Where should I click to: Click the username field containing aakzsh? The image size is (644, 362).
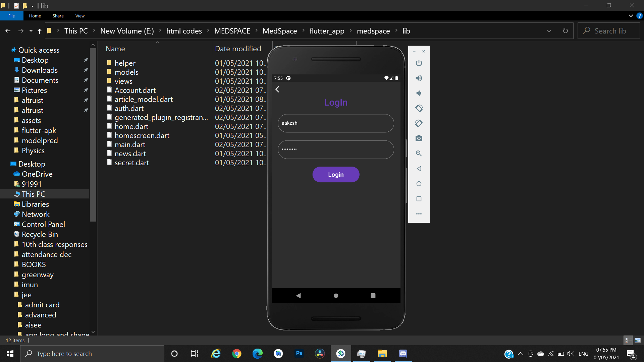[x=336, y=123]
